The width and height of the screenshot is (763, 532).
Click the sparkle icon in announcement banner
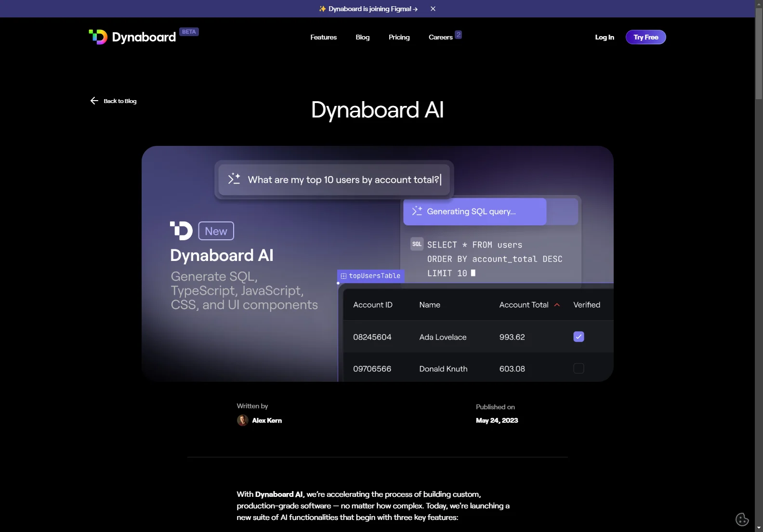pos(322,9)
